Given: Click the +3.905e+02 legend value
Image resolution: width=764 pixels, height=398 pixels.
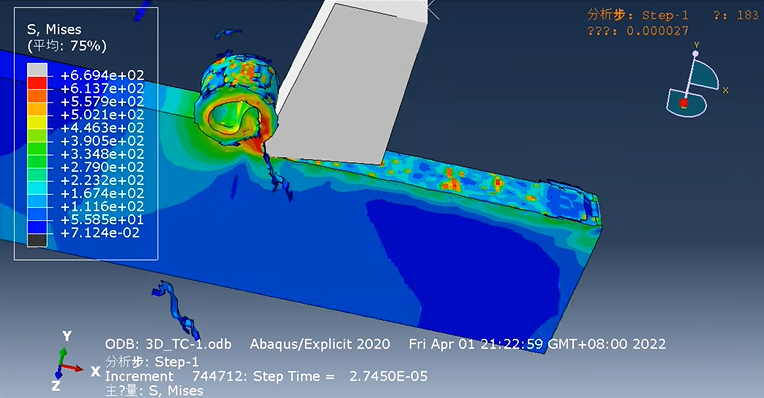Looking at the screenshot, I should pyautogui.click(x=102, y=141).
